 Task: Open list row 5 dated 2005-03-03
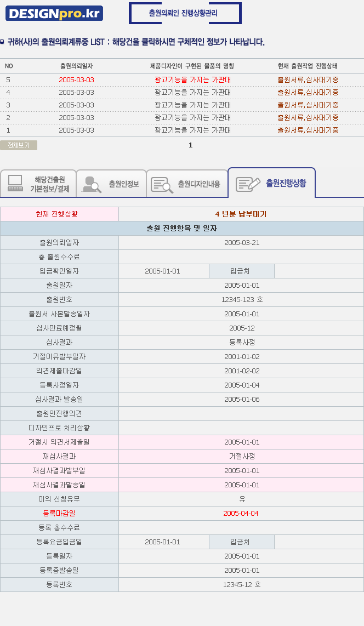[x=182, y=80]
